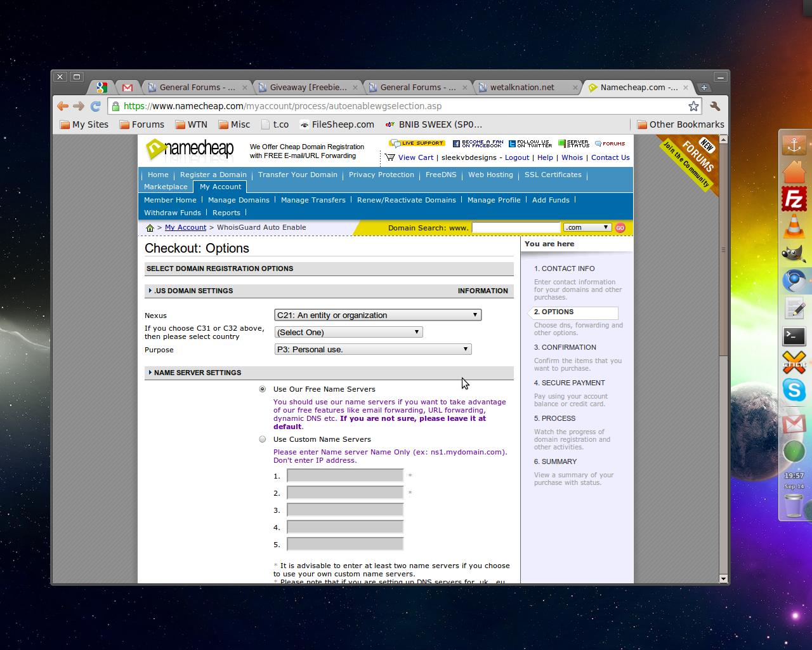Screen dimensions: 812x650
Task: Open the My Account nav tab
Action: click(220, 187)
